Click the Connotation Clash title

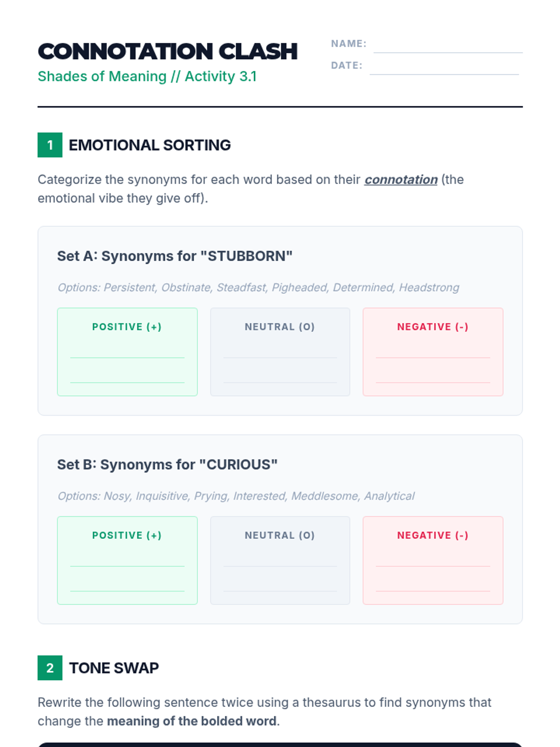coord(168,51)
